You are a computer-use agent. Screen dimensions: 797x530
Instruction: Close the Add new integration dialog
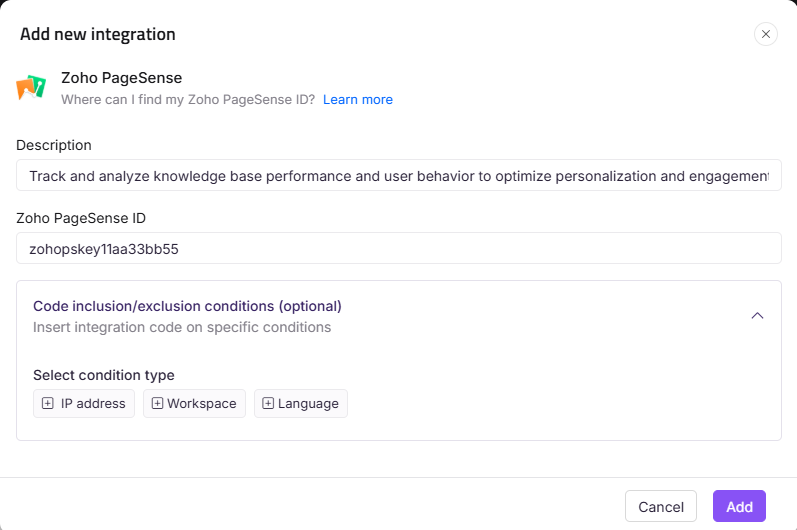765,34
